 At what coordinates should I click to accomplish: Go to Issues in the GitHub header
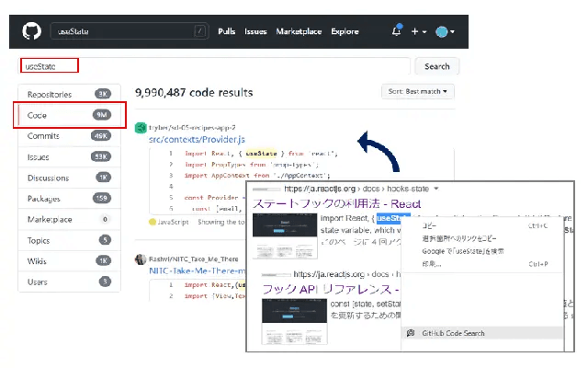point(255,31)
